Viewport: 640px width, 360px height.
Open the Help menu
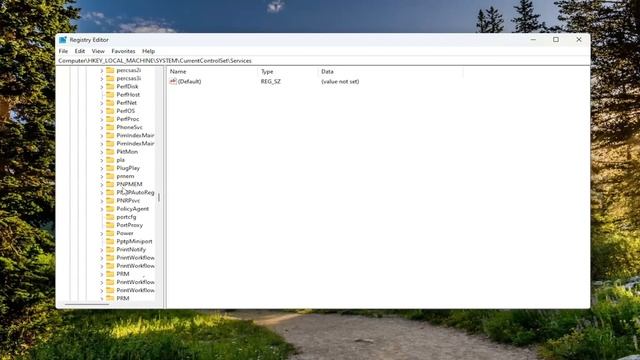[x=148, y=51]
